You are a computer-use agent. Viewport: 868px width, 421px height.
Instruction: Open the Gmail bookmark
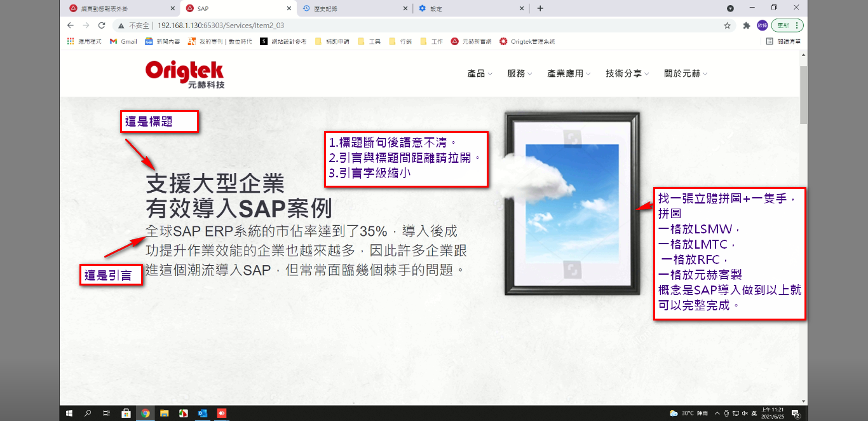pos(123,41)
